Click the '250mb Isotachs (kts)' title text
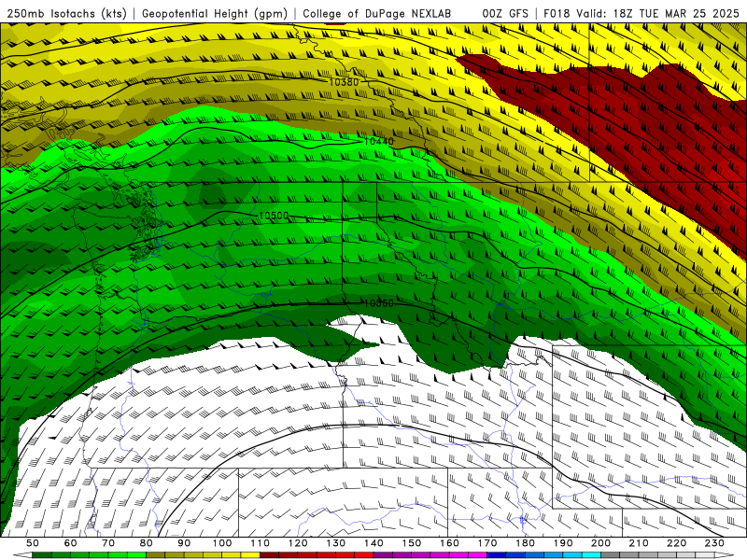This screenshot has height=560, width=747. click(67, 13)
